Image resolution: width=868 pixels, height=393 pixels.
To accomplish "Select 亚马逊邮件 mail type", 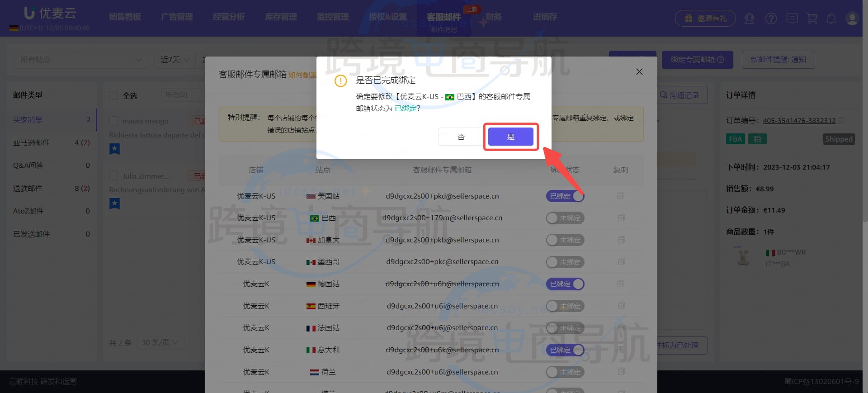I will [x=52, y=142].
